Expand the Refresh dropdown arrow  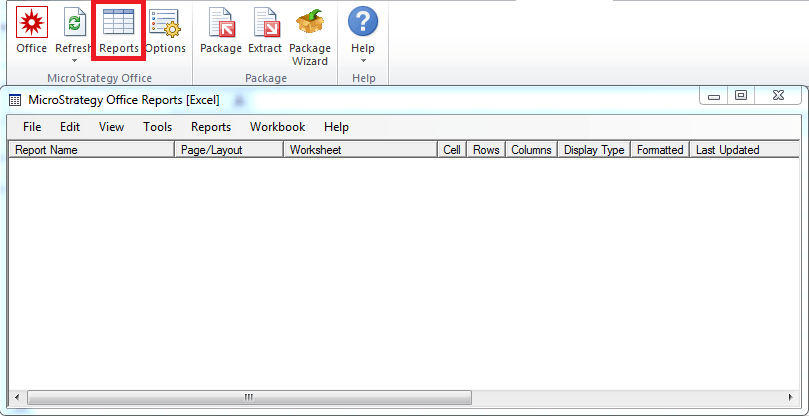pos(74,61)
